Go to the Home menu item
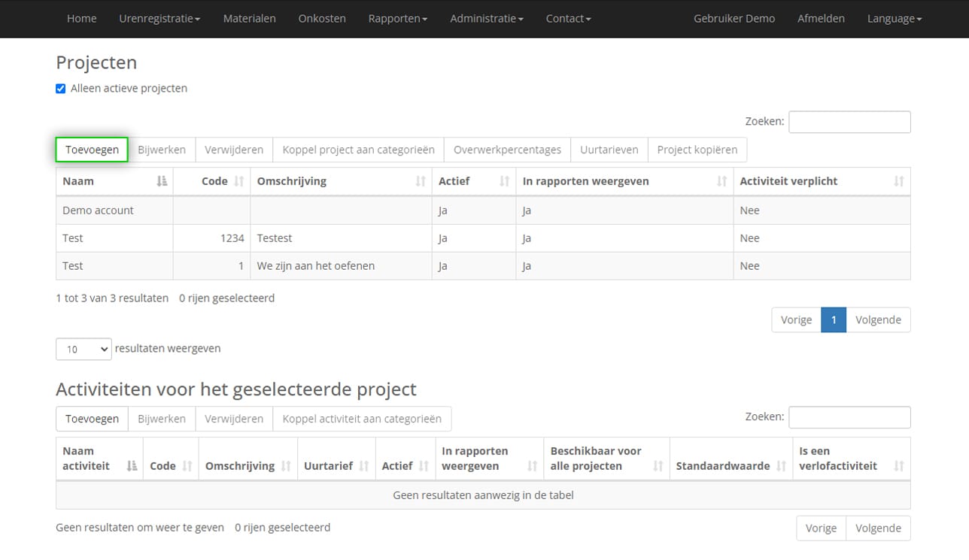 pyautogui.click(x=81, y=18)
